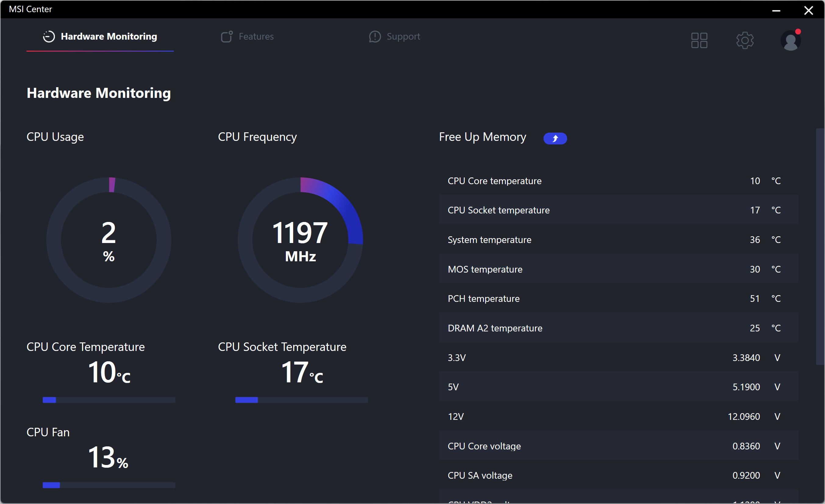Viewport: 825px width, 504px height.
Task: Click the Features tab icon
Action: coord(227,37)
